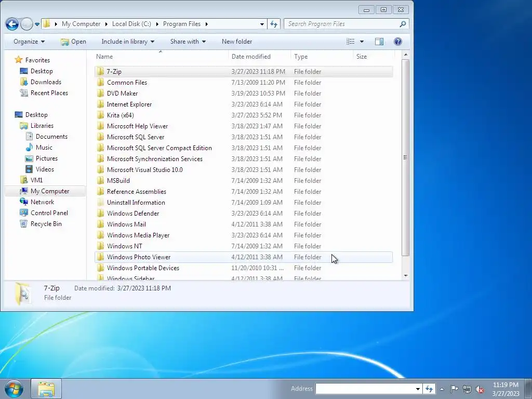Select Local Disk (C:) breadcrumb
Screen dimensions: 532x399
tap(131, 24)
